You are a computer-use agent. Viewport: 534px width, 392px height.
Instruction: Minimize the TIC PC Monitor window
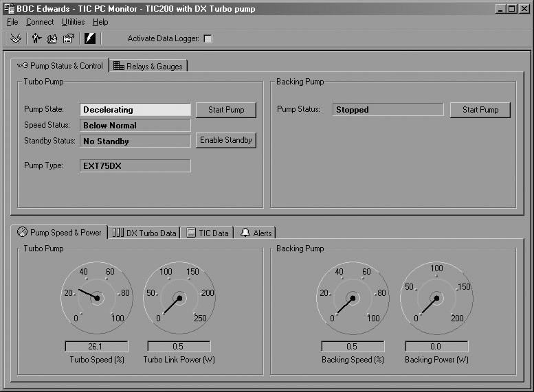coord(500,9)
